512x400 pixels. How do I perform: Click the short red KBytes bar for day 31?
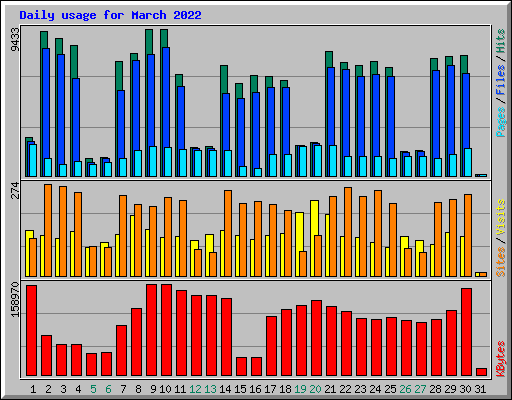tap(481, 372)
